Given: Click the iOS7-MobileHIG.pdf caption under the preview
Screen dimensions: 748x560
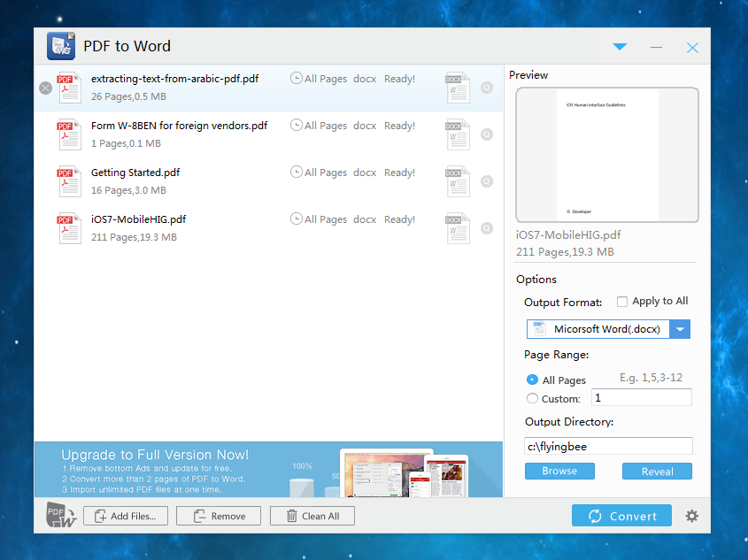Looking at the screenshot, I should 568,235.
